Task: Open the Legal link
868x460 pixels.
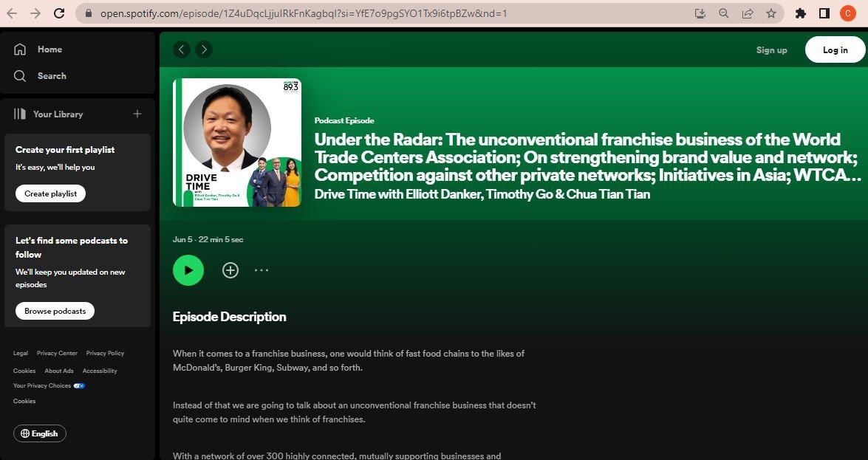Action: pos(21,353)
